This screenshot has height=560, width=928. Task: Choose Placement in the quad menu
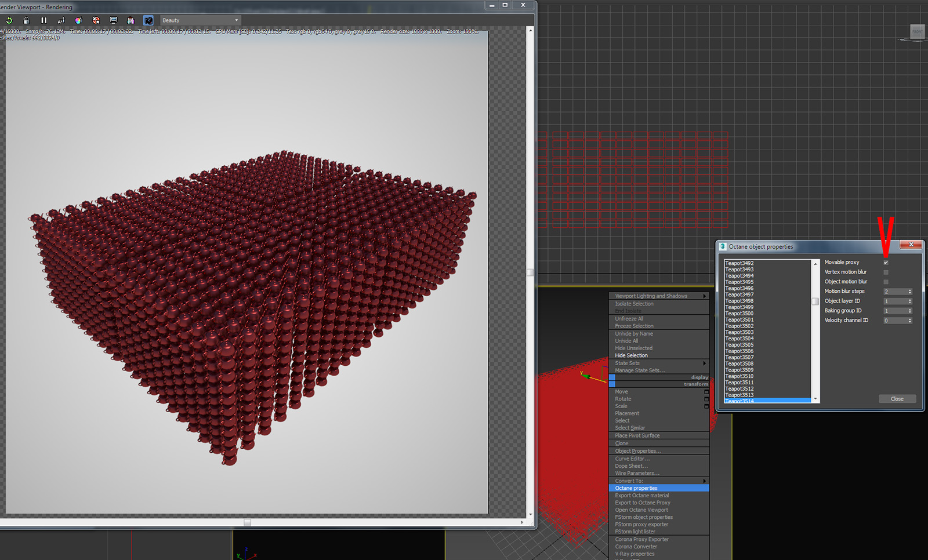pyautogui.click(x=659, y=413)
